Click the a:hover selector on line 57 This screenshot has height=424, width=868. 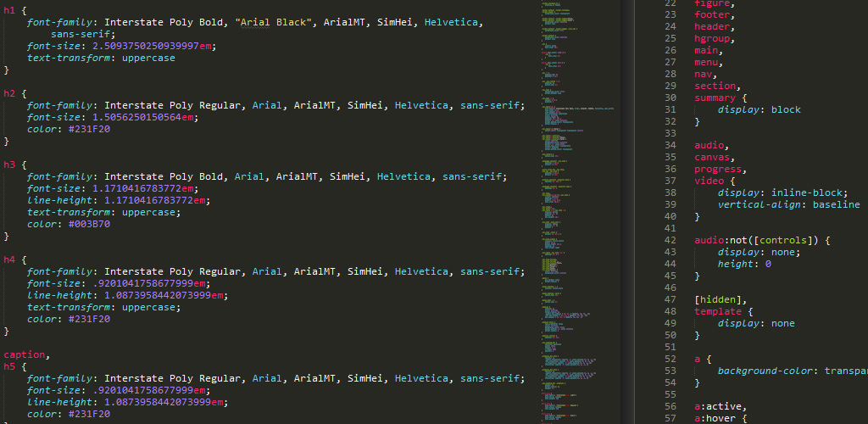tap(715, 418)
